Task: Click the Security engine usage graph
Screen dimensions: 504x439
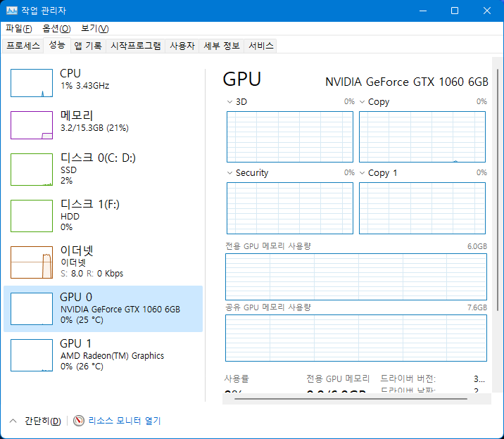Action: [x=290, y=208]
